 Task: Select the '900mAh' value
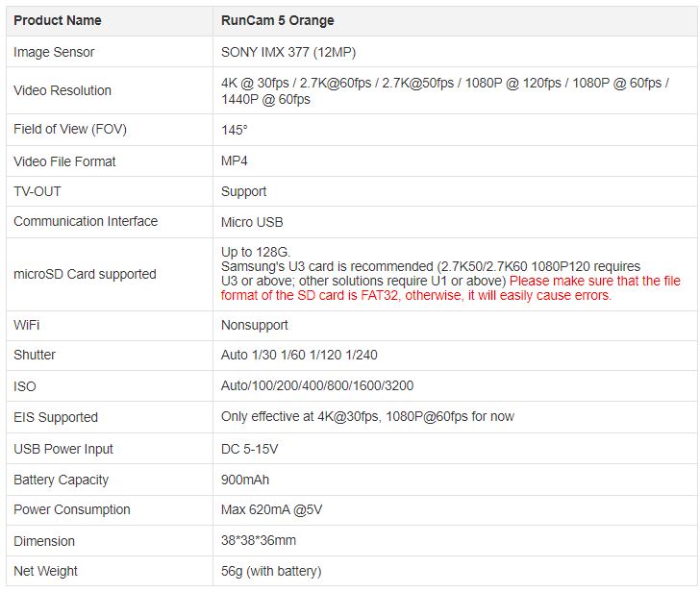tap(245, 480)
